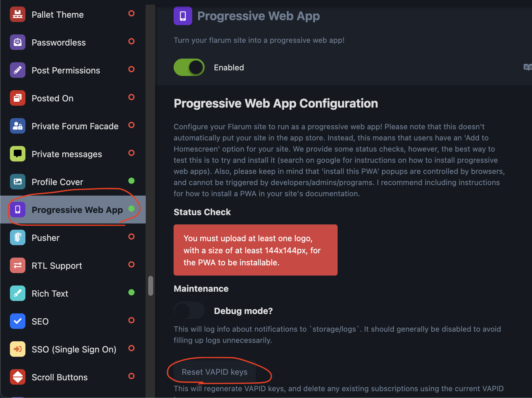
Task: Click the Scroll Buttons icon
Action: coord(18,377)
